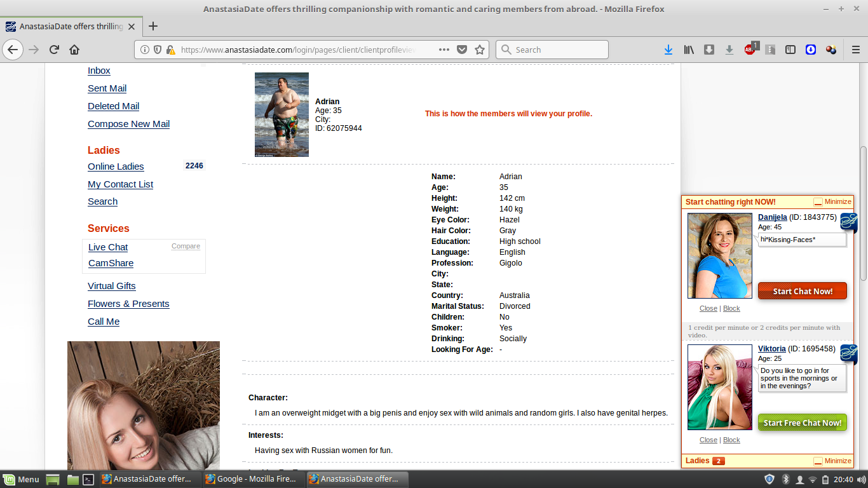The height and width of the screenshot is (488, 868).
Task: Open CamShare service
Action: coord(111,263)
